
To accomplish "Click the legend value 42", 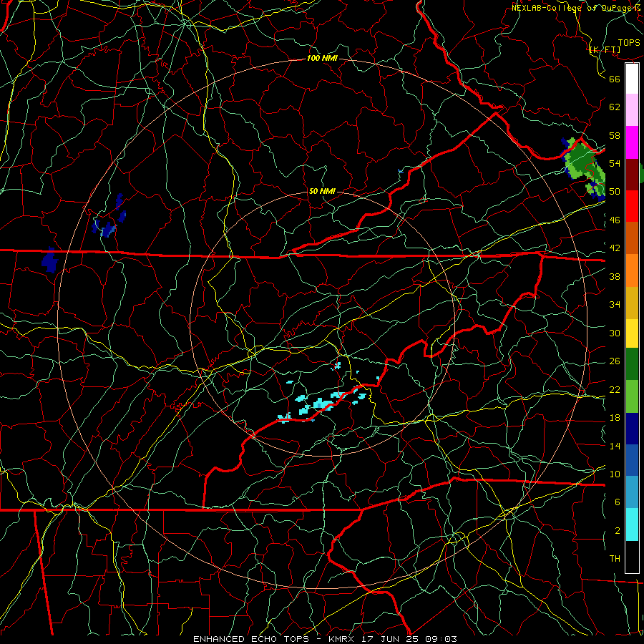I will 615,248.
